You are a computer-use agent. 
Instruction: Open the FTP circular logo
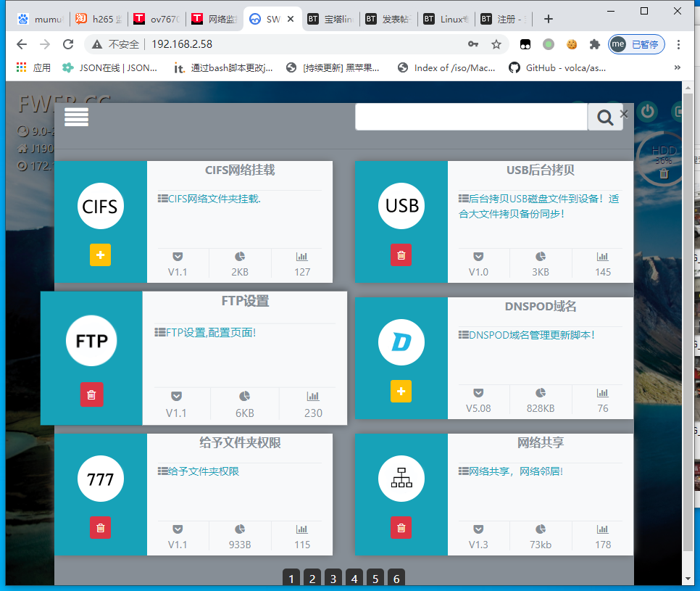91,341
